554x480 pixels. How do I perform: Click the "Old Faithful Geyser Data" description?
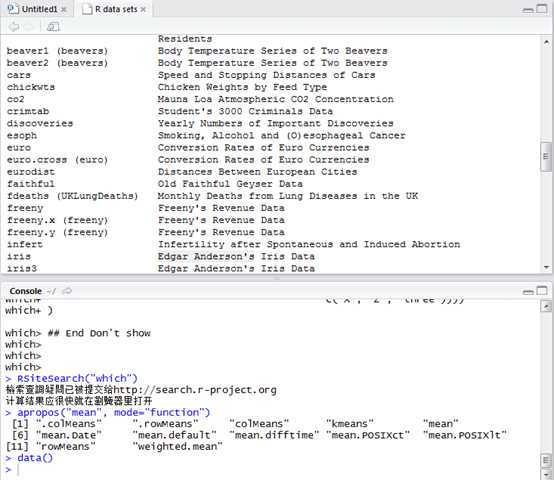coord(230,184)
